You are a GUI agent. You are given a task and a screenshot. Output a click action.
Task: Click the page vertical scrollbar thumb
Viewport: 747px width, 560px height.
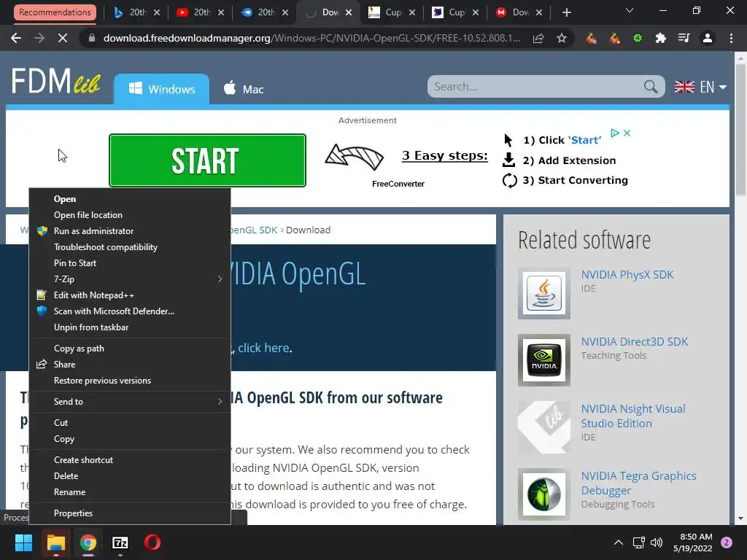tap(740, 128)
